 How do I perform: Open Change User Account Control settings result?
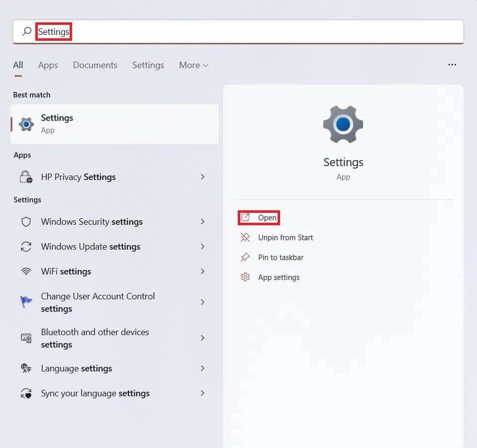click(114, 302)
